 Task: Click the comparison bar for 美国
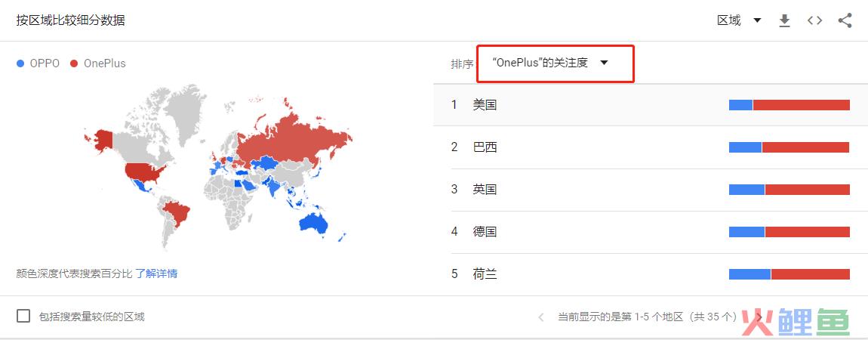pos(789,105)
